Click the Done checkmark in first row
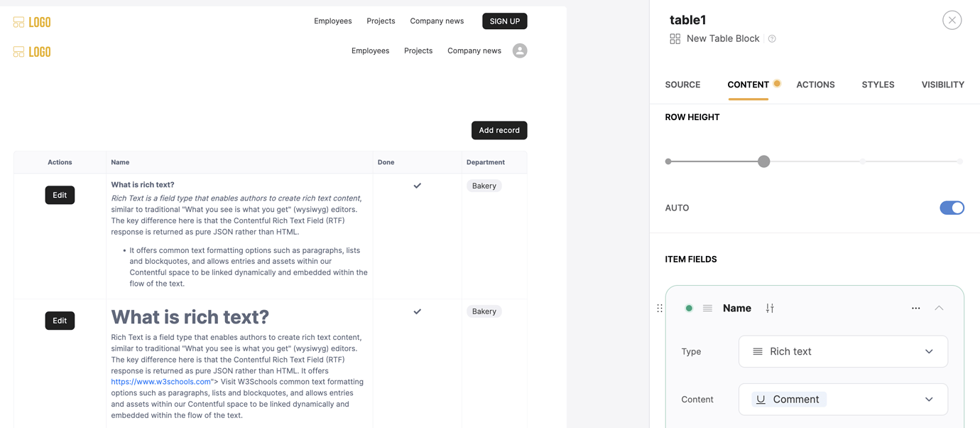 click(418, 186)
